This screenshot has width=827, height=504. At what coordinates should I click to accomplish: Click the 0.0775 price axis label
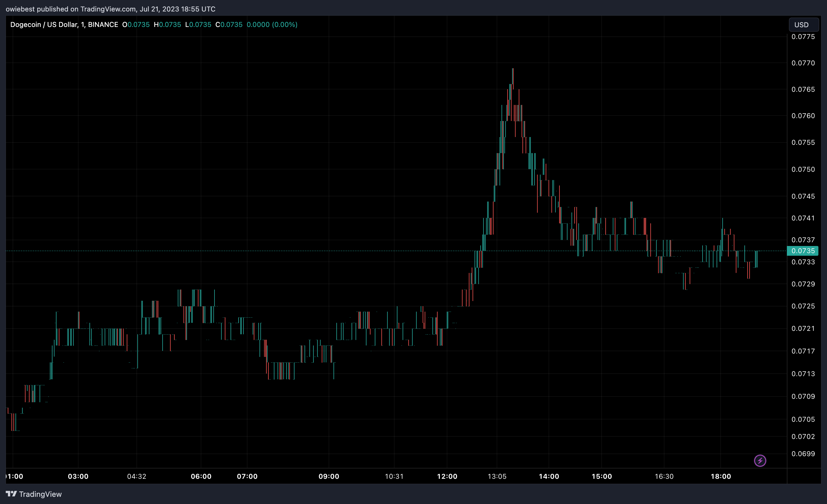[803, 37]
